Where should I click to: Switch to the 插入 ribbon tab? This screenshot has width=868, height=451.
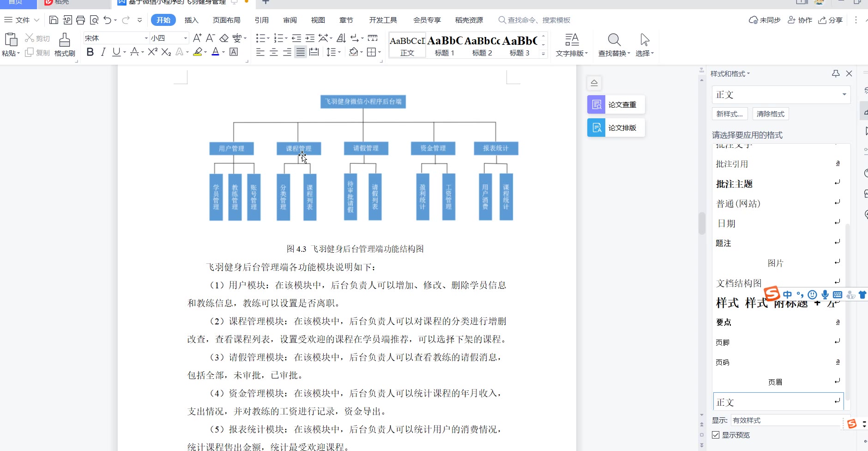[x=191, y=20]
